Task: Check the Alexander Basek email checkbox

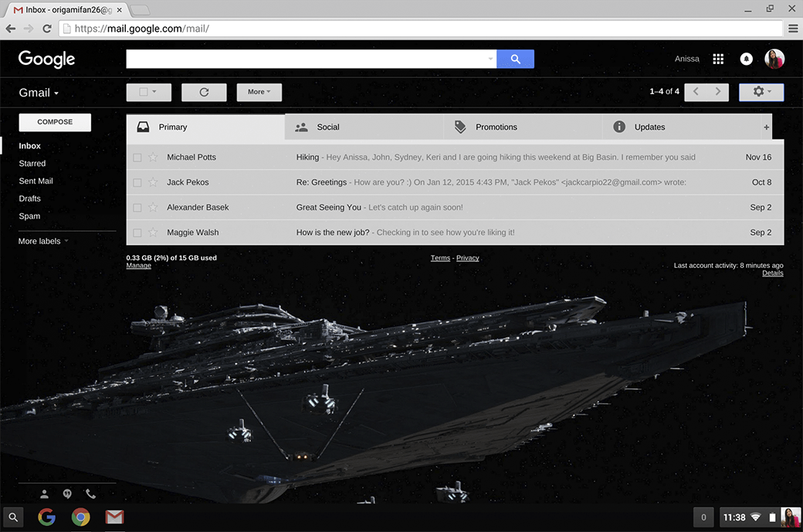Action: click(x=137, y=208)
